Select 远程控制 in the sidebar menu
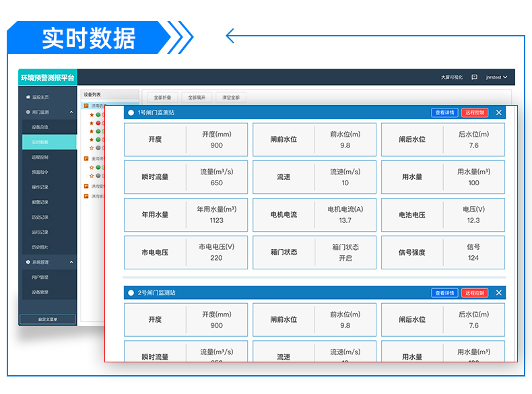Viewport: 532px width, 394px height. tap(40, 157)
